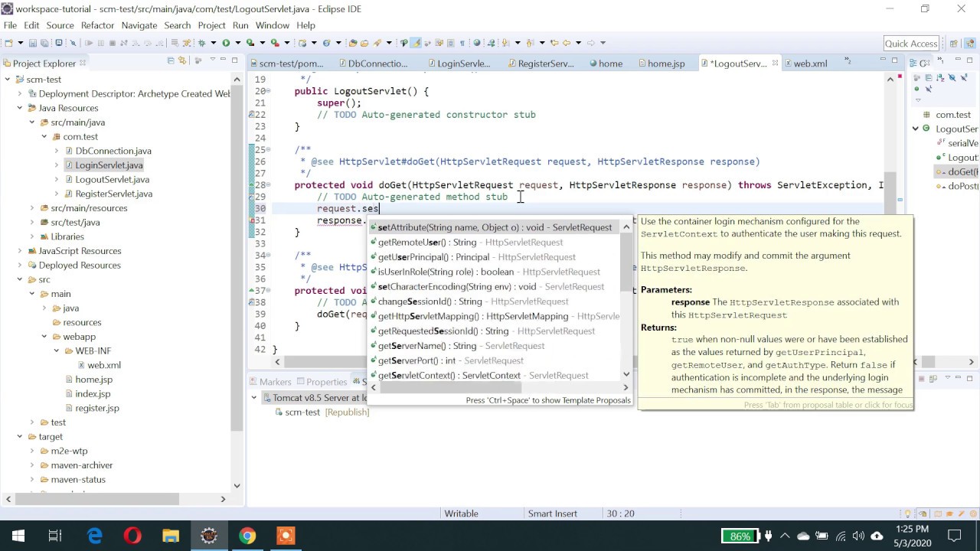Image resolution: width=980 pixels, height=551 pixels.
Task: Collapse the com.test package node
Action: 44,137
